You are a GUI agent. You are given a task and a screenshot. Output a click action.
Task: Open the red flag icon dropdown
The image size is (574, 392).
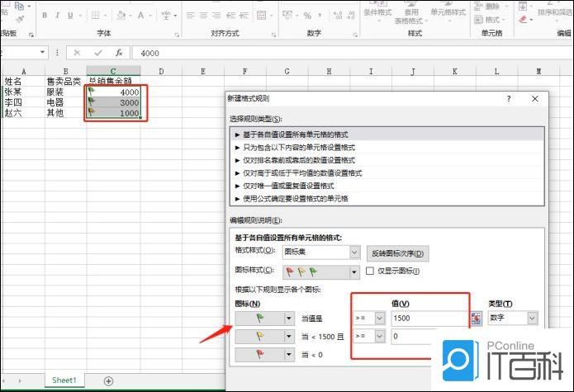[289, 354]
